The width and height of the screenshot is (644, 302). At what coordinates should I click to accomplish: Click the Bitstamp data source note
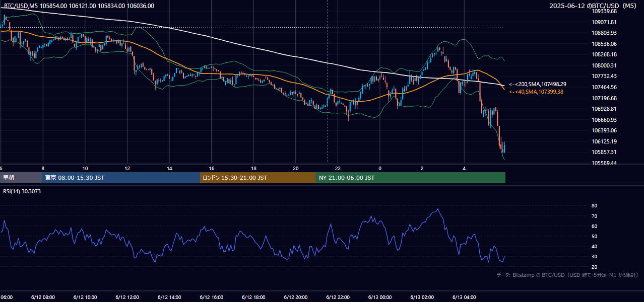click(x=567, y=275)
